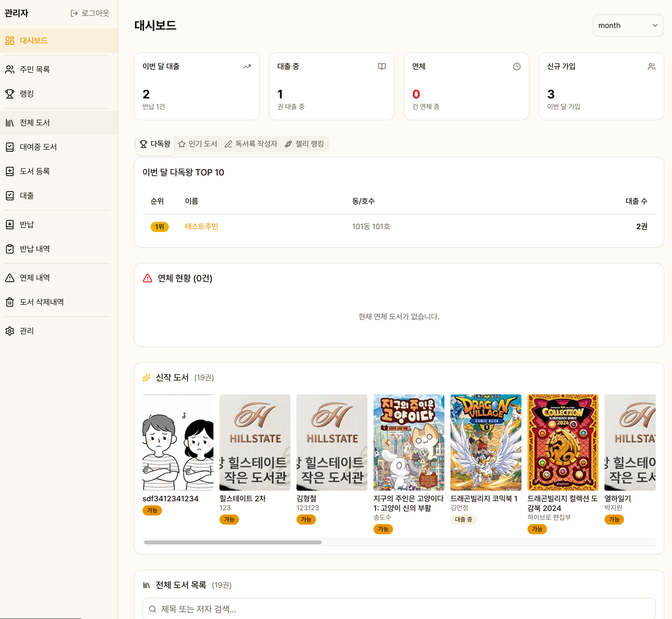672x619 pixels.
Task: Open the resident link 테스트주민
Action: click(x=201, y=227)
